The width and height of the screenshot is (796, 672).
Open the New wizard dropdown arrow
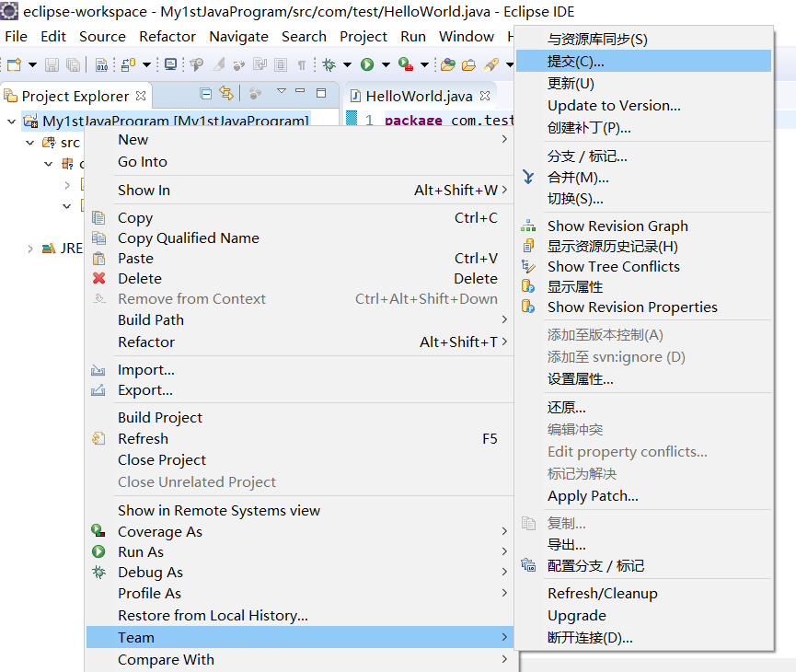coord(32,64)
